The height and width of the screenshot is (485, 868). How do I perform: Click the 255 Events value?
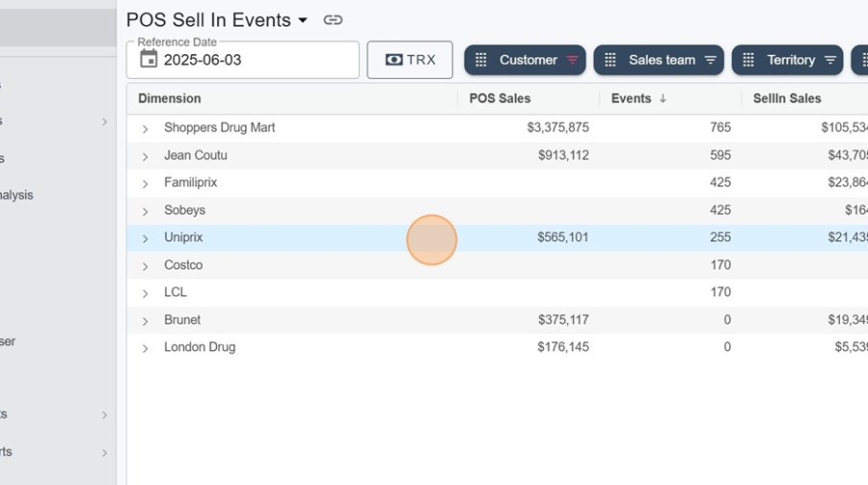click(720, 237)
